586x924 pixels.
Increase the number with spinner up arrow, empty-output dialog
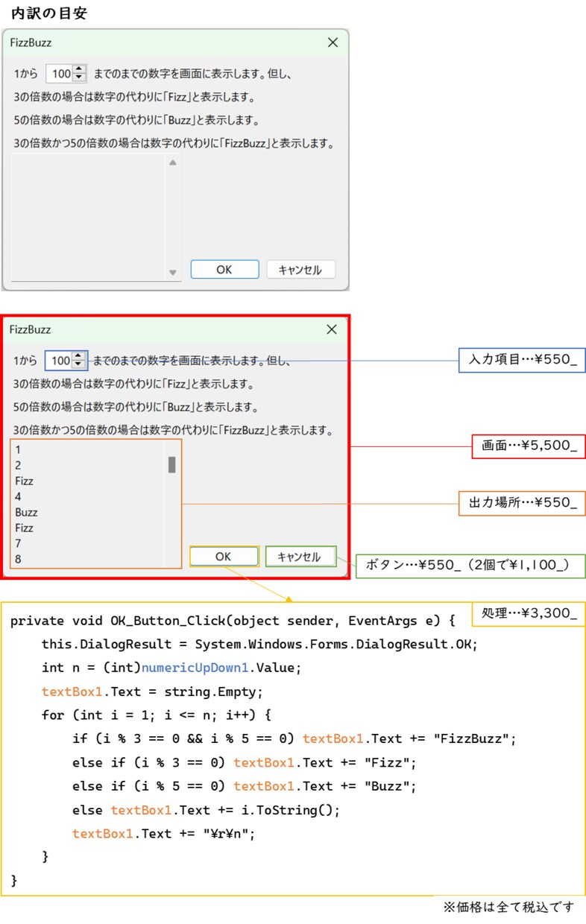79,69
